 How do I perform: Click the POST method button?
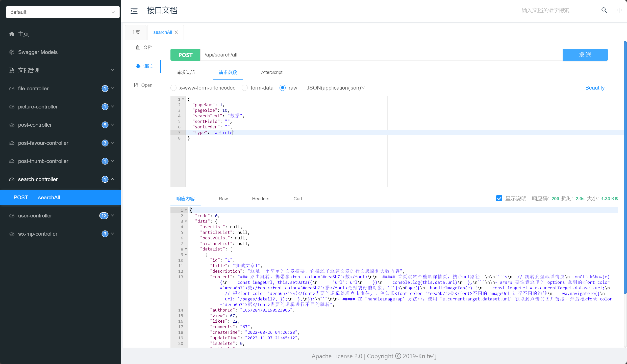coord(185,55)
